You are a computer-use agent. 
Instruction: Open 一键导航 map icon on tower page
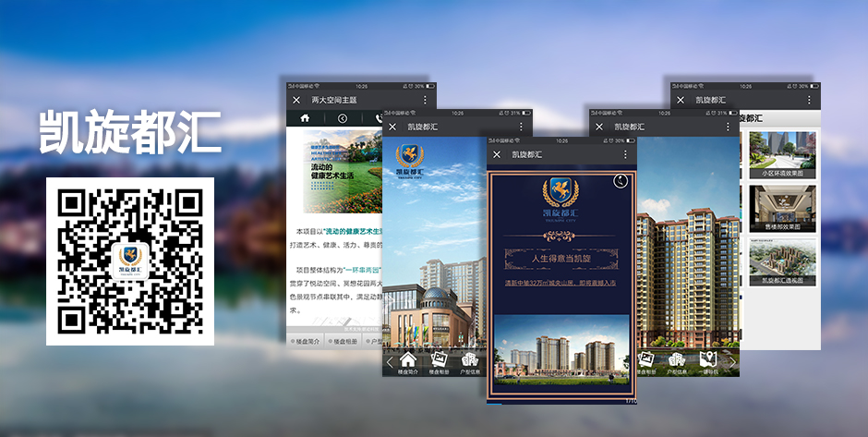(x=708, y=363)
